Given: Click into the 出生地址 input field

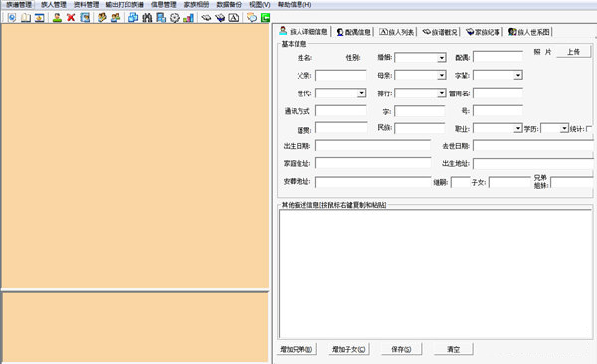Looking at the screenshot, I should (533, 164).
